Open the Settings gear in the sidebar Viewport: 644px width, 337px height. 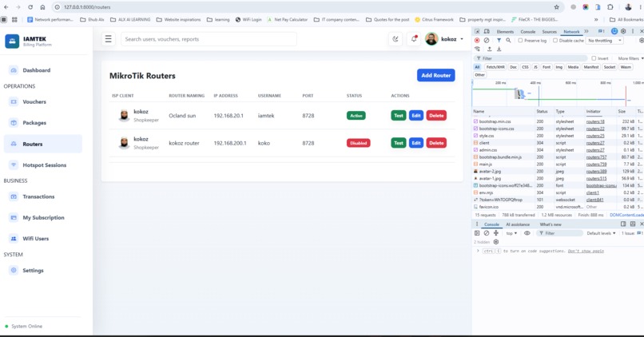[14, 271]
